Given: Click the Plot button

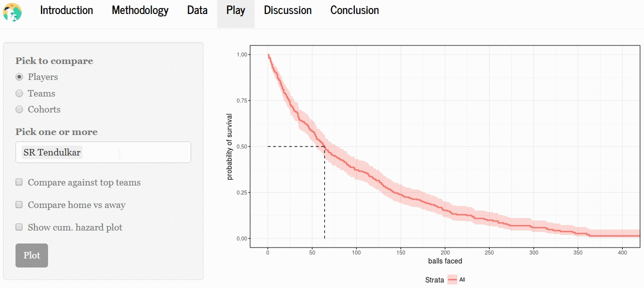Looking at the screenshot, I should pyautogui.click(x=32, y=255).
